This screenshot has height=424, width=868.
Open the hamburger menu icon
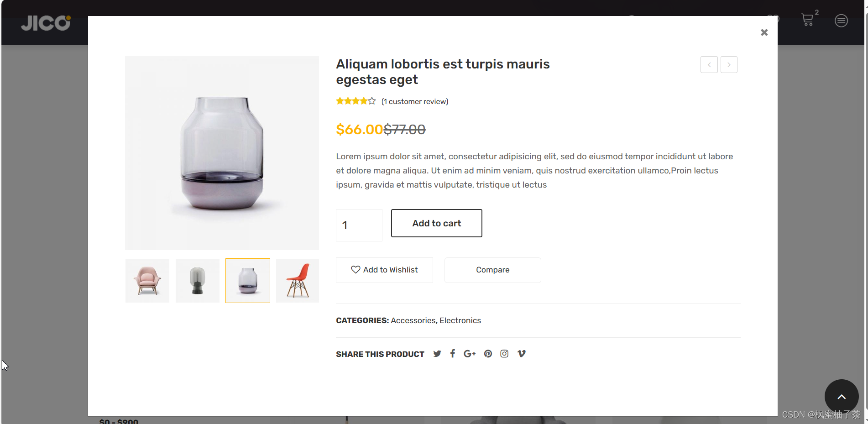click(x=841, y=21)
